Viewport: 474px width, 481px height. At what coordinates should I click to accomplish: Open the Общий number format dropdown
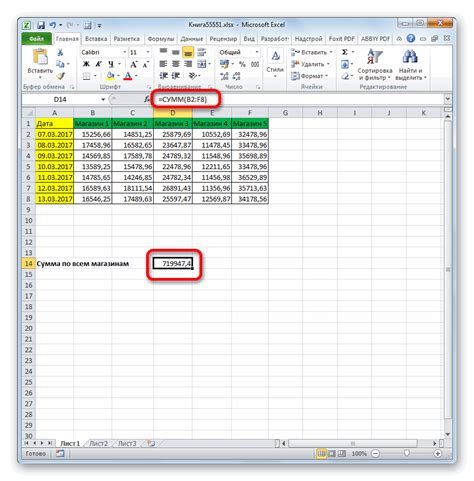[257, 52]
